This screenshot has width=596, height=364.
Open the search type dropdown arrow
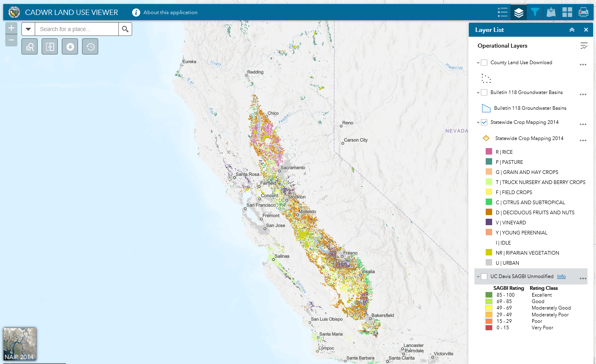(x=28, y=29)
